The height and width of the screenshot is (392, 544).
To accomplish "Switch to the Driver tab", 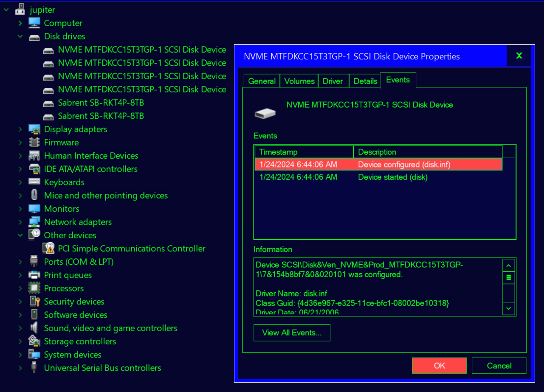I will 333,81.
